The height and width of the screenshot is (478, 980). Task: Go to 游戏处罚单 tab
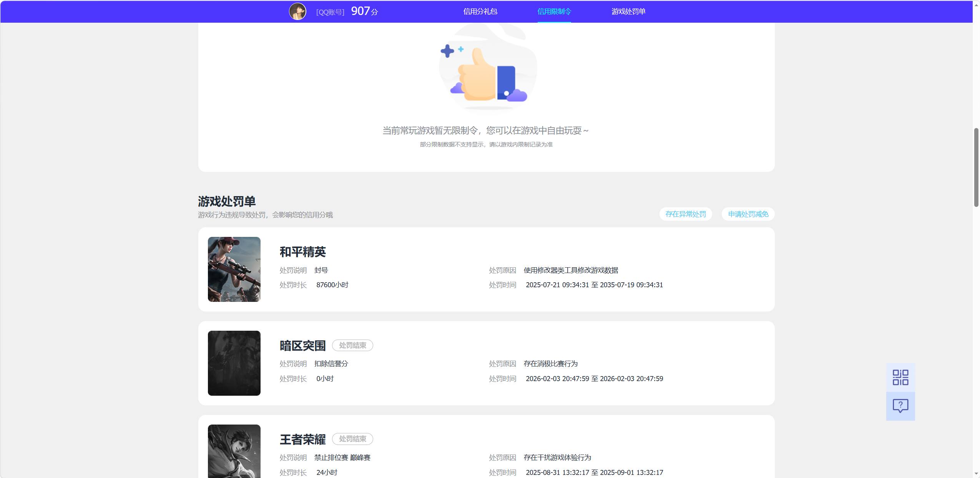click(x=628, y=12)
